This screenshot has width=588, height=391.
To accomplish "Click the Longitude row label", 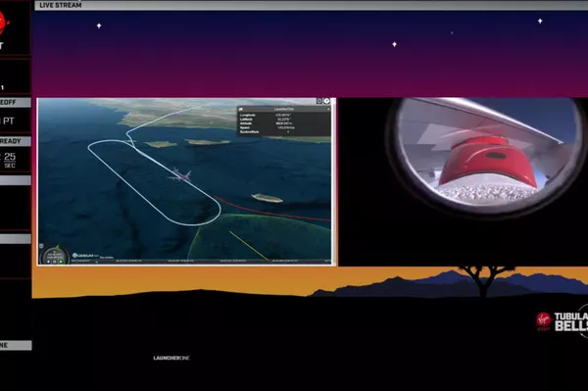I will tap(248, 115).
